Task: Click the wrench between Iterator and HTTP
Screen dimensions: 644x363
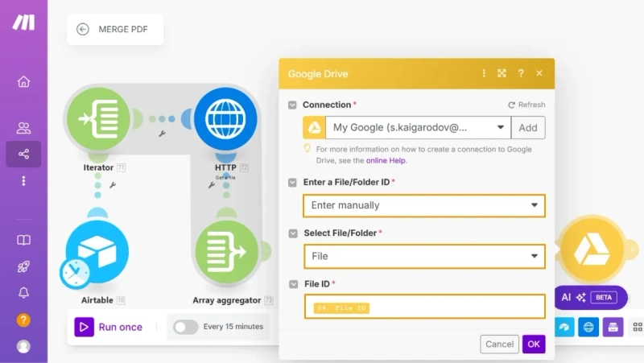Action: click(x=163, y=134)
